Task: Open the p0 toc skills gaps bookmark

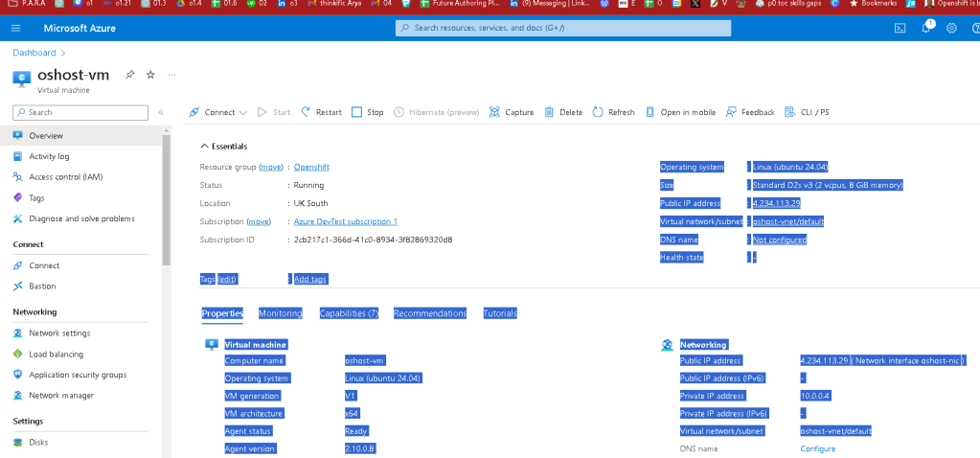Action: [x=786, y=4]
